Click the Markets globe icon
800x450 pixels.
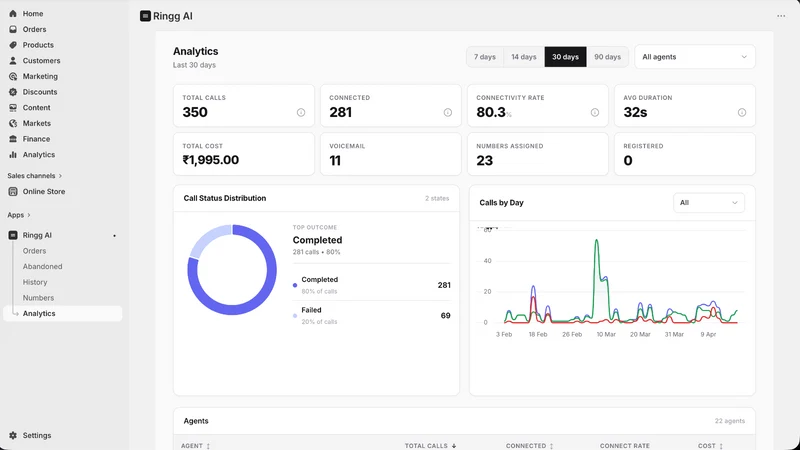pyautogui.click(x=13, y=123)
